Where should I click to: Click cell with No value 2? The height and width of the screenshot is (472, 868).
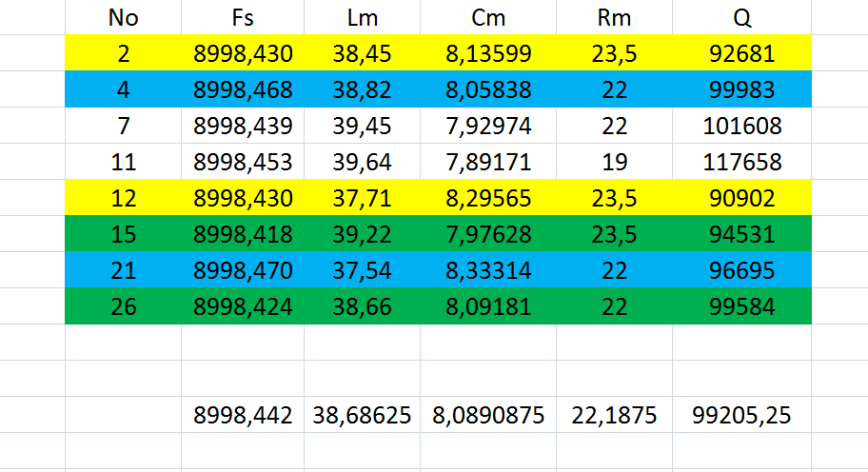coord(123,53)
